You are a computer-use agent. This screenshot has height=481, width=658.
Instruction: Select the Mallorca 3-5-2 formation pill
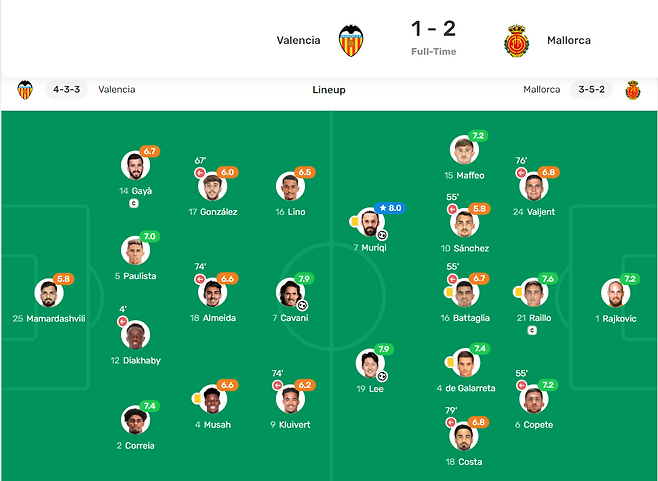591,89
